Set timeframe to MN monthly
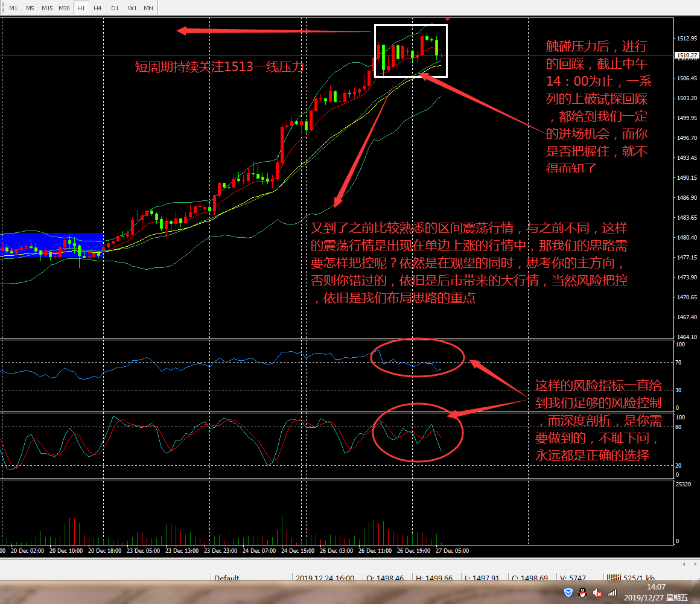Viewport: 700px width, 604px height. tap(148, 8)
